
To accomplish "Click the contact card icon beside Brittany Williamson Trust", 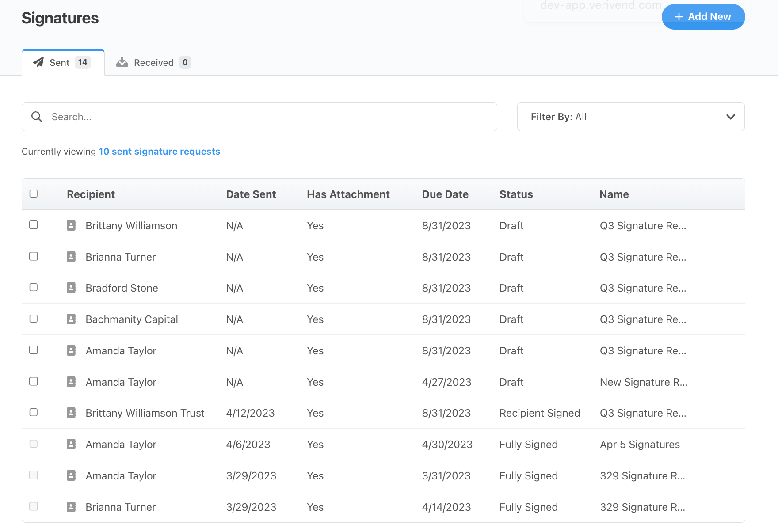I will pyautogui.click(x=71, y=413).
